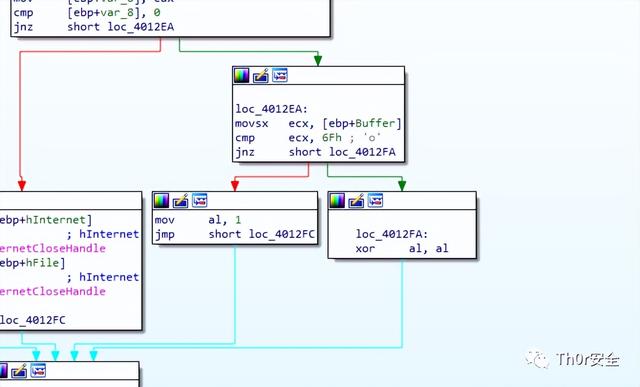Click group icon in mov al, 1 node
The image size is (640, 387).
[x=200, y=200]
